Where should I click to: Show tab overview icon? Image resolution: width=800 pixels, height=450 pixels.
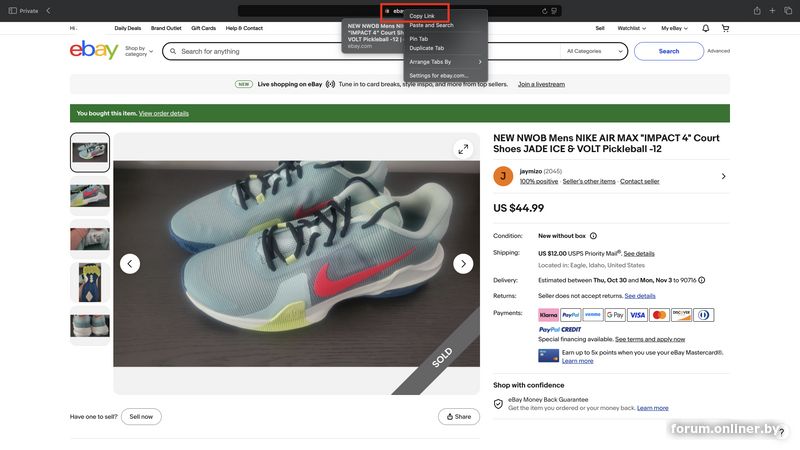(788, 11)
